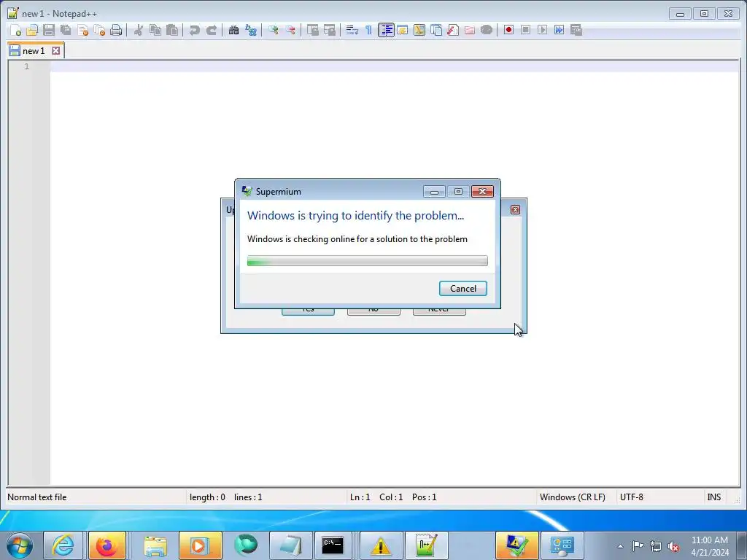Click 'Ln : 1' position in status bar

(x=360, y=497)
